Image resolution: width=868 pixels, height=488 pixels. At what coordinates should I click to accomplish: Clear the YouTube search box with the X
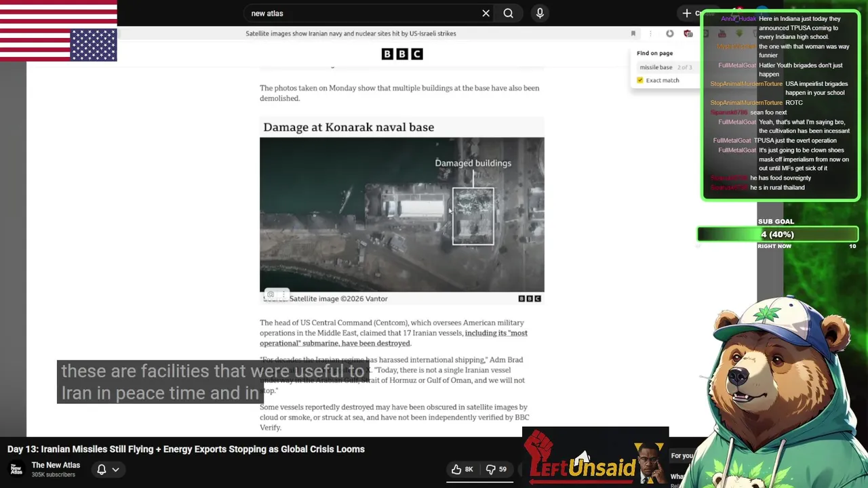point(486,13)
